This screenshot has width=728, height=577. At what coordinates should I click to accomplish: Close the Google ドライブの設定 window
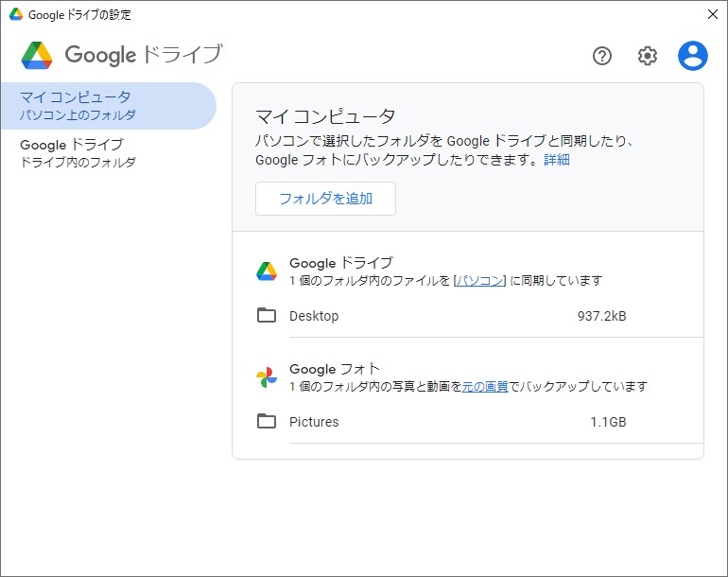tap(713, 14)
